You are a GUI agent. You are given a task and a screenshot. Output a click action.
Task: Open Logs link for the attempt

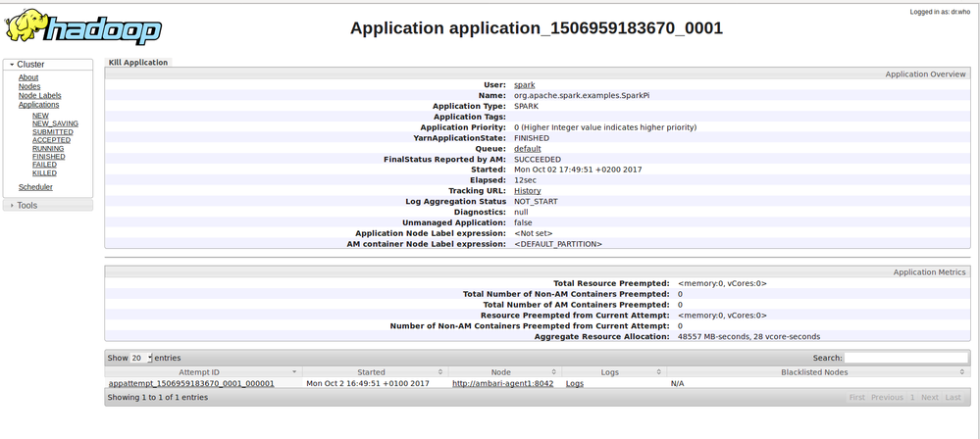click(x=575, y=383)
